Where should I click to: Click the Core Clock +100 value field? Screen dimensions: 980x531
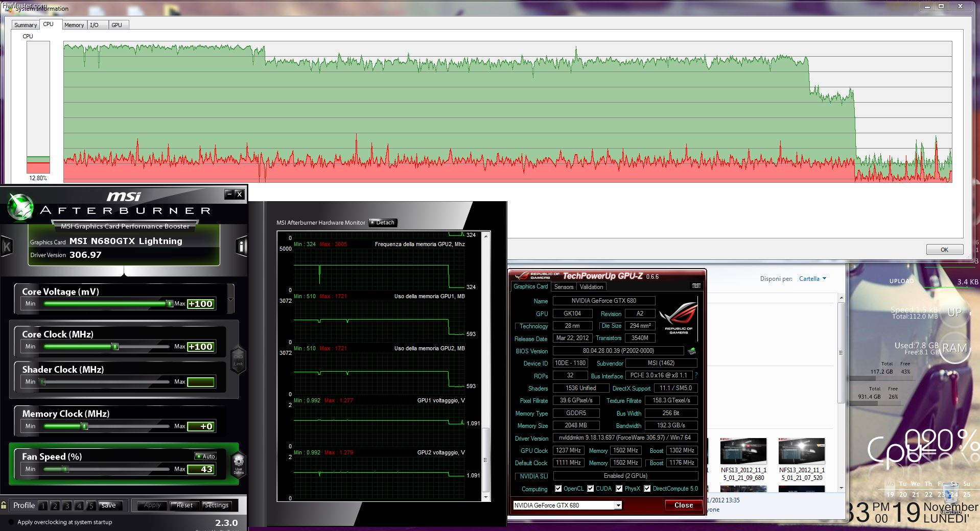coord(200,347)
